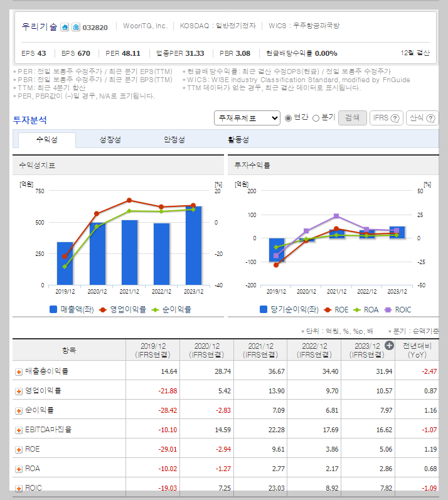Expand the ROA table row
Viewport: 448px width, 500px height.
pyautogui.click(x=19, y=469)
